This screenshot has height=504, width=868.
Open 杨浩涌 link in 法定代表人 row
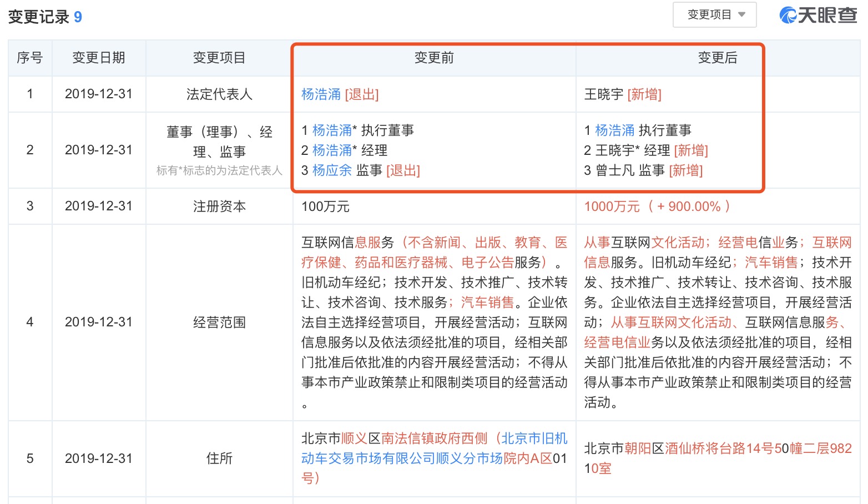click(x=321, y=94)
